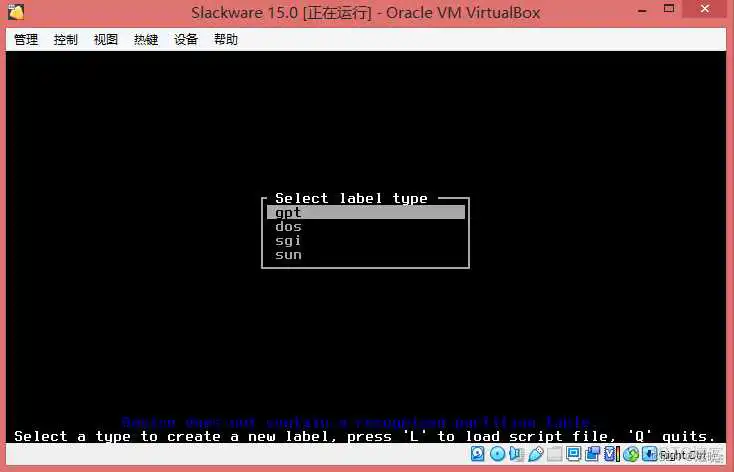Click the audio status icon
Viewport: 734px width, 472px height.
pos(516,453)
